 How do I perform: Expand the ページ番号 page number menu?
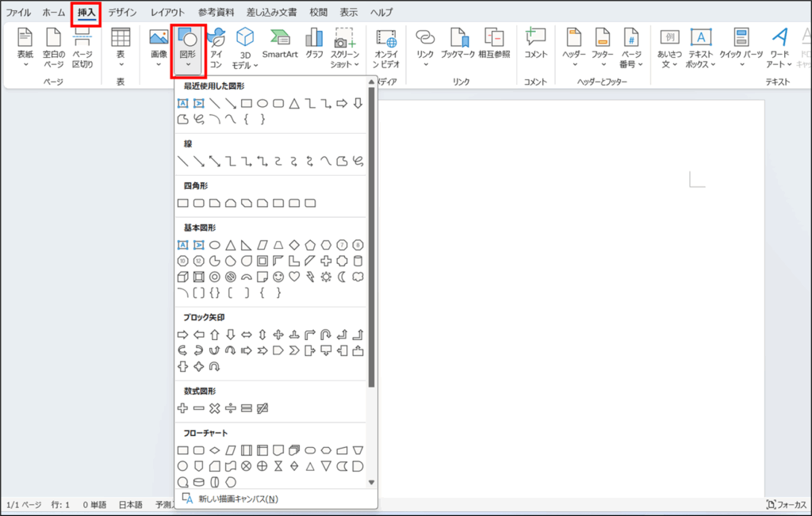(631, 48)
